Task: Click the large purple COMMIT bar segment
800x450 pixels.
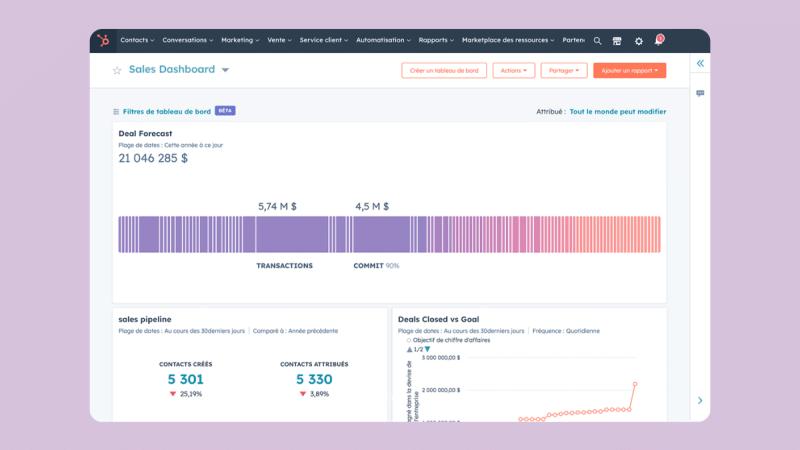Action: click(x=381, y=235)
